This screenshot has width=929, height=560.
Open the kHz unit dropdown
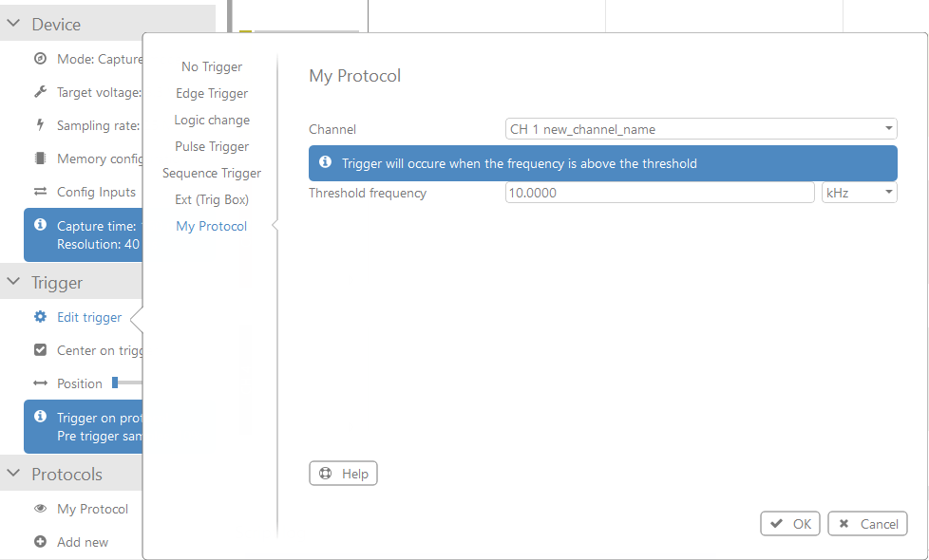859,192
